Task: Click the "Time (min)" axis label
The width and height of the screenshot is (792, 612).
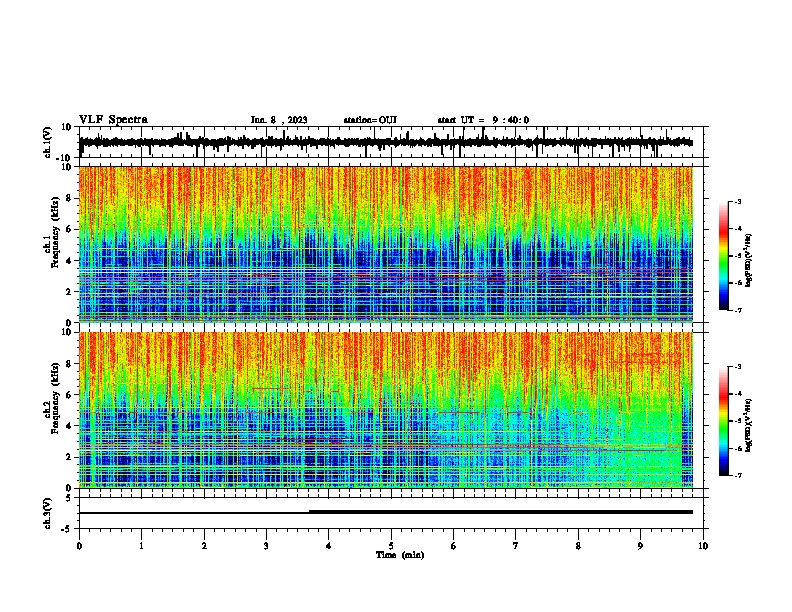Action: (x=400, y=555)
